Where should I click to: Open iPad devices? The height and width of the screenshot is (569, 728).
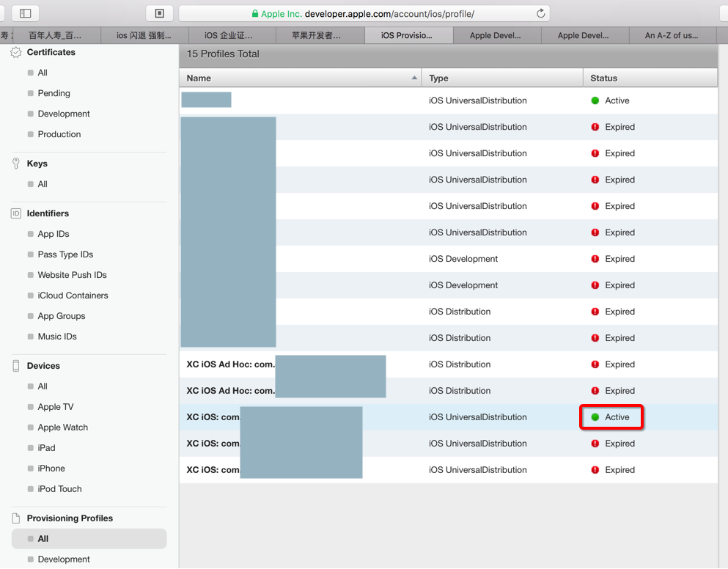pos(46,448)
